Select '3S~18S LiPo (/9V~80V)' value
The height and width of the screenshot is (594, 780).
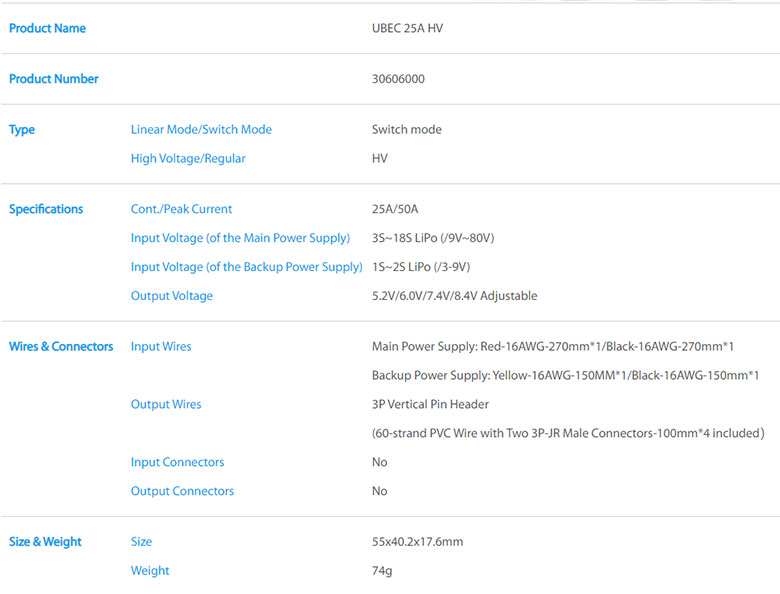pyautogui.click(x=433, y=238)
